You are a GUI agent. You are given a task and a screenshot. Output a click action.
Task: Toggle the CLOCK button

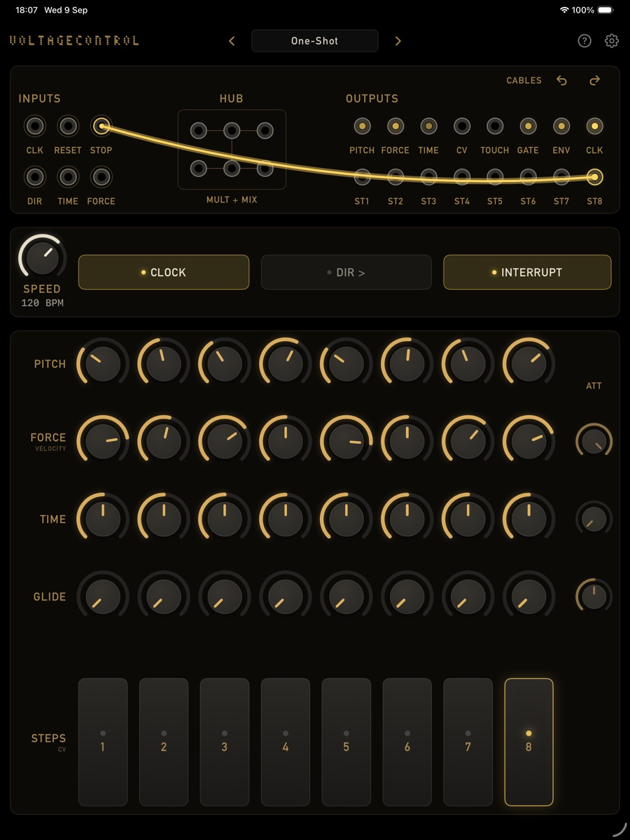[164, 272]
